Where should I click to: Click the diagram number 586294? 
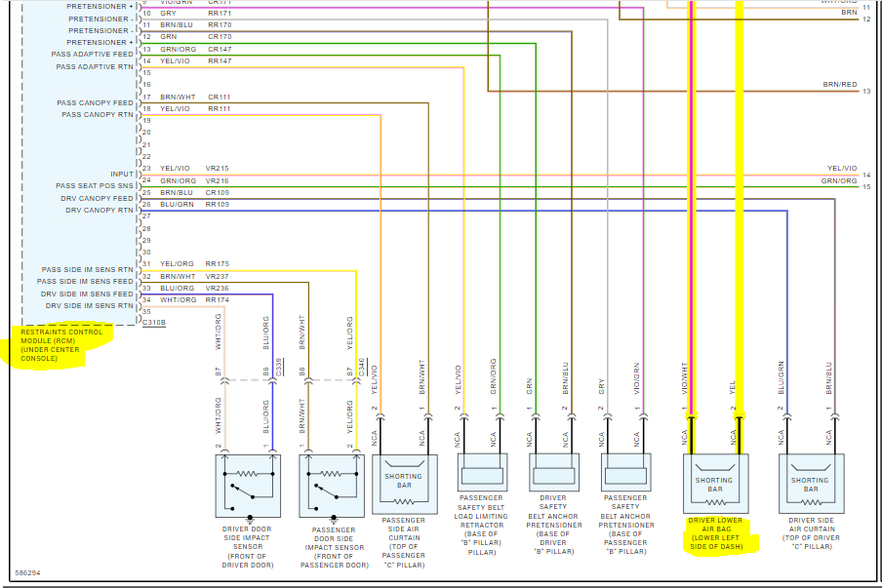pyautogui.click(x=27, y=572)
